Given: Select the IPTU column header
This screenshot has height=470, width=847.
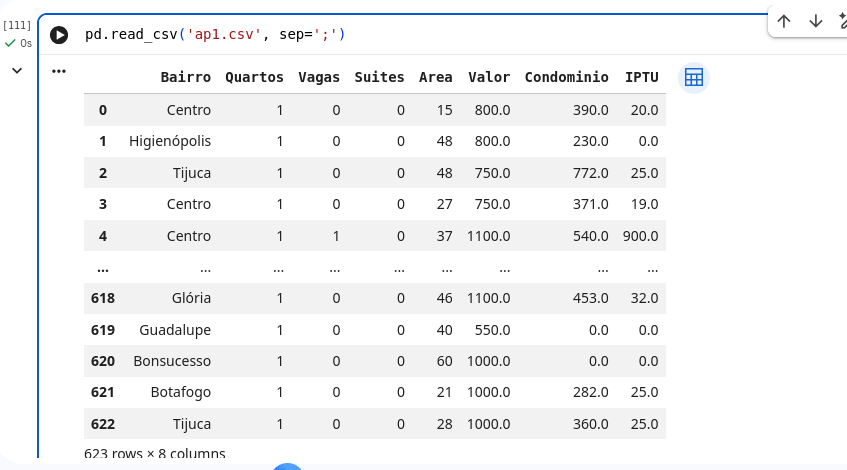Looking at the screenshot, I should (x=642, y=77).
